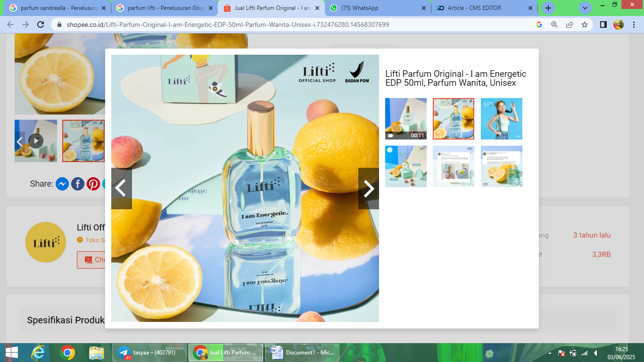Open a new browser tab

pos(548,8)
